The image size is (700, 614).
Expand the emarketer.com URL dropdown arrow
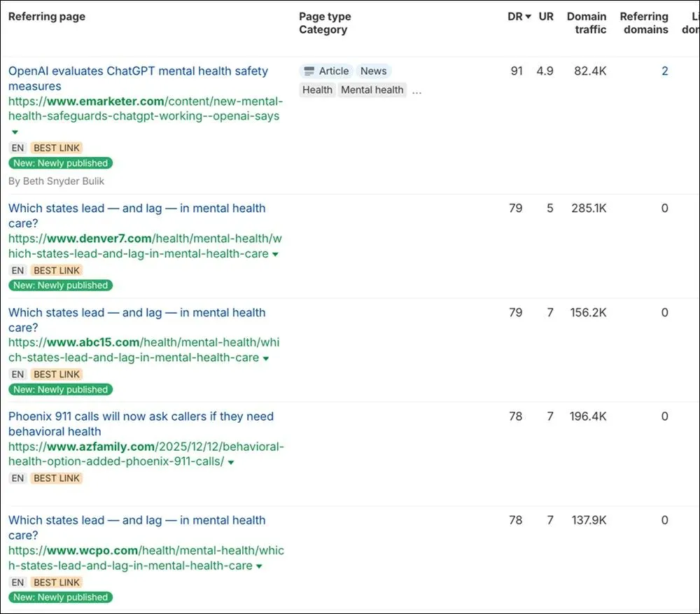coord(15,132)
